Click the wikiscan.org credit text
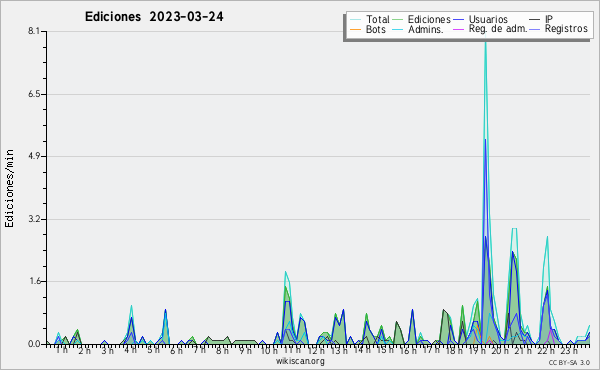600x370 pixels. pos(300,361)
